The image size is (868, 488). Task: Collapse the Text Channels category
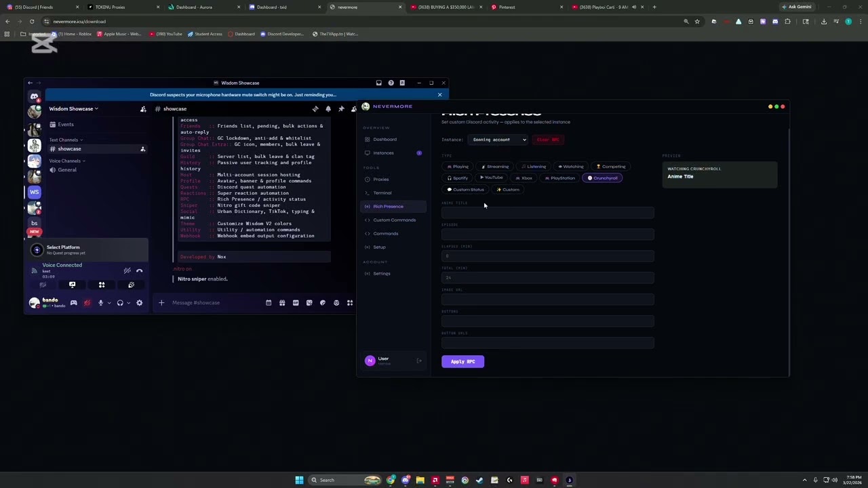click(66, 140)
